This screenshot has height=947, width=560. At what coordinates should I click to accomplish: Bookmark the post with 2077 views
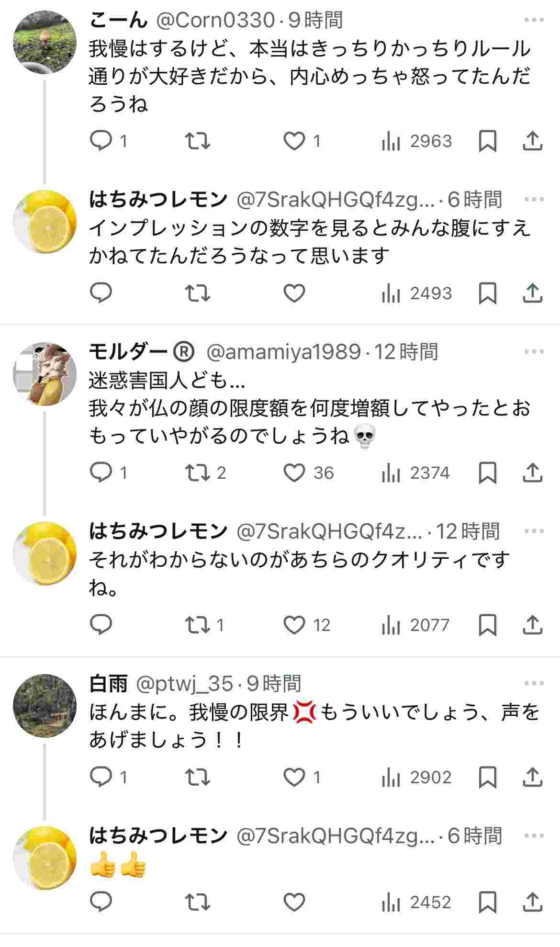tap(487, 625)
